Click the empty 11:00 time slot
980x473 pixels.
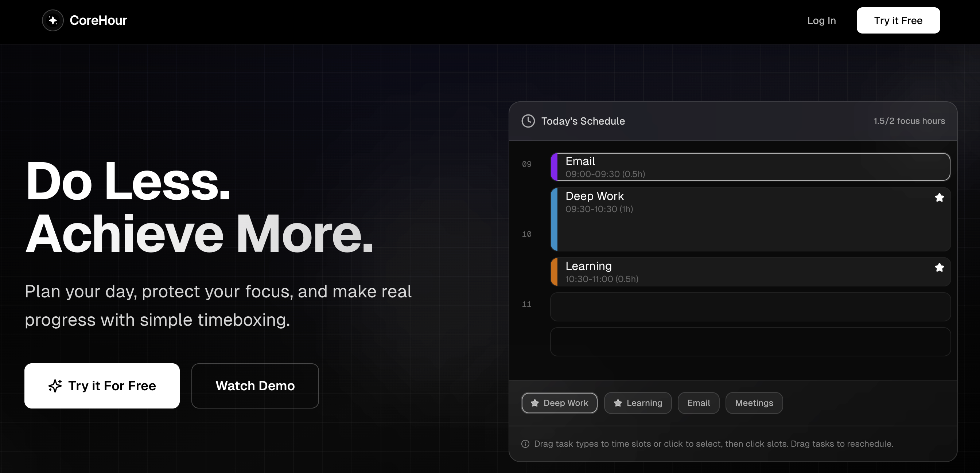coord(750,307)
